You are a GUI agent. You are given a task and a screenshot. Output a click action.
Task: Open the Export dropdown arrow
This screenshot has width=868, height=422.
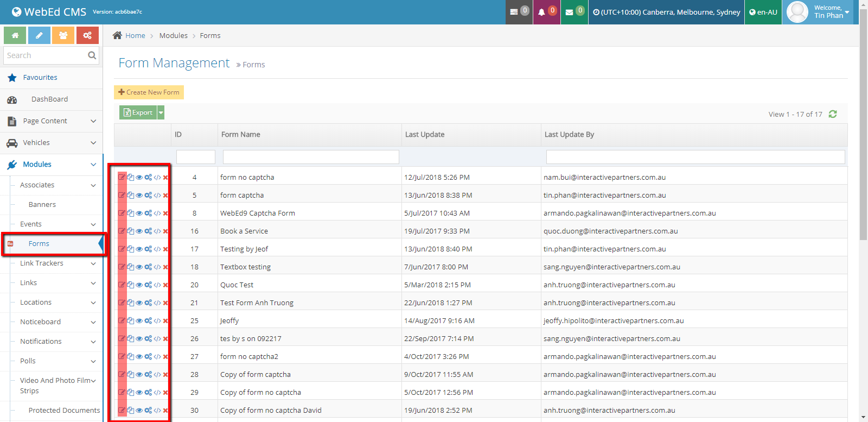[161, 112]
